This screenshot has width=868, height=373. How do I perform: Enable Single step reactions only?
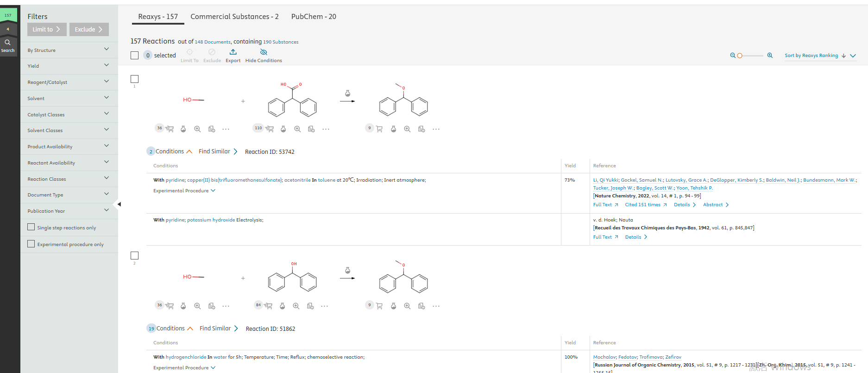(x=31, y=227)
